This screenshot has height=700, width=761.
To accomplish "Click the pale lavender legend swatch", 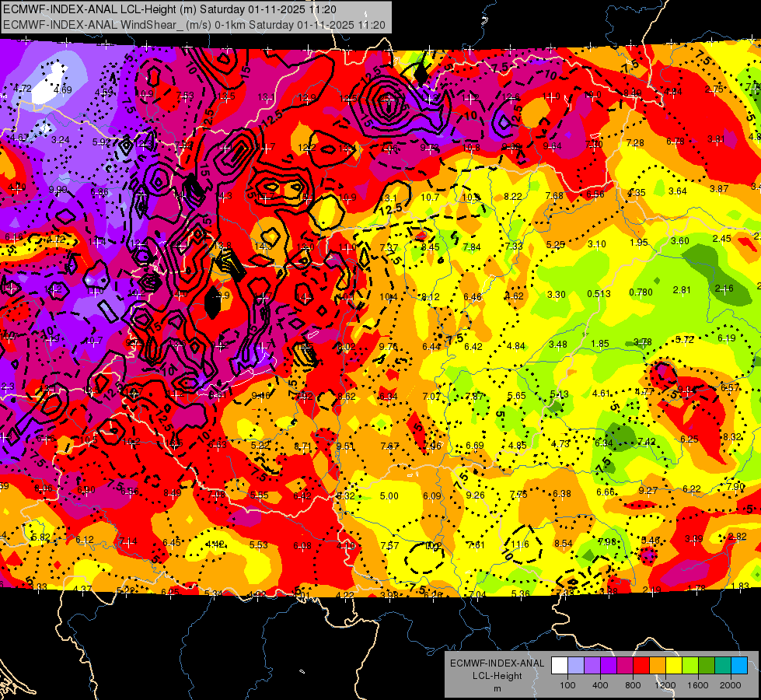I will coord(576,665).
